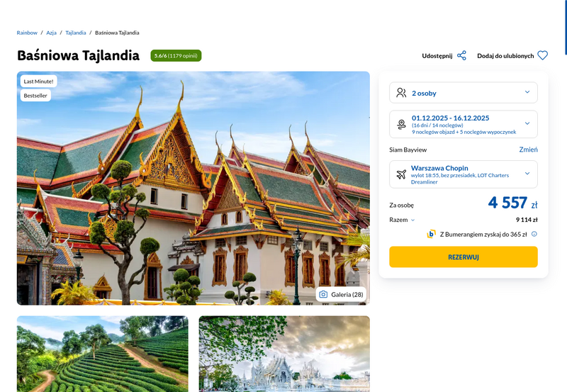Open the Azja breadcrumb link

(x=51, y=33)
